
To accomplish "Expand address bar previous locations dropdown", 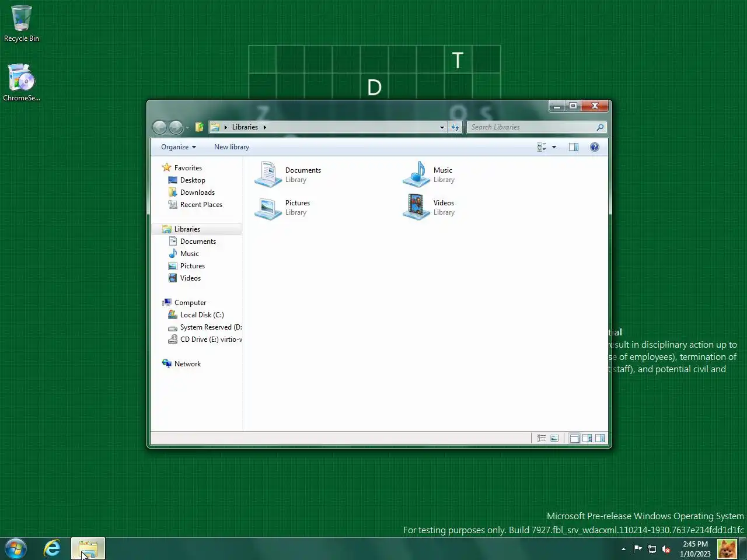I will [442, 127].
